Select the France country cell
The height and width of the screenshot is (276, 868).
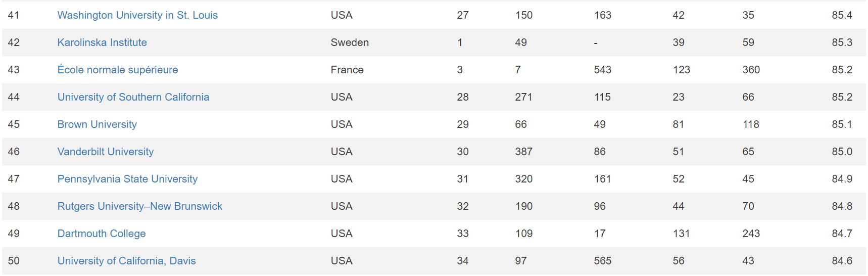tap(347, 70)
